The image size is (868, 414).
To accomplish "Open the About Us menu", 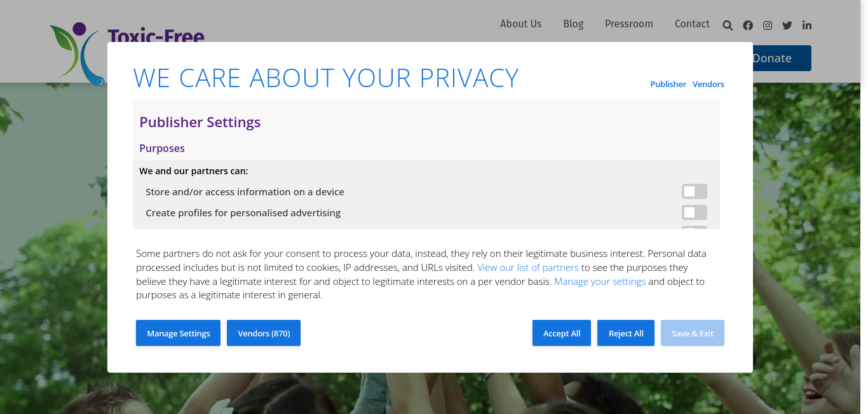I will click(x=520, y=24).
